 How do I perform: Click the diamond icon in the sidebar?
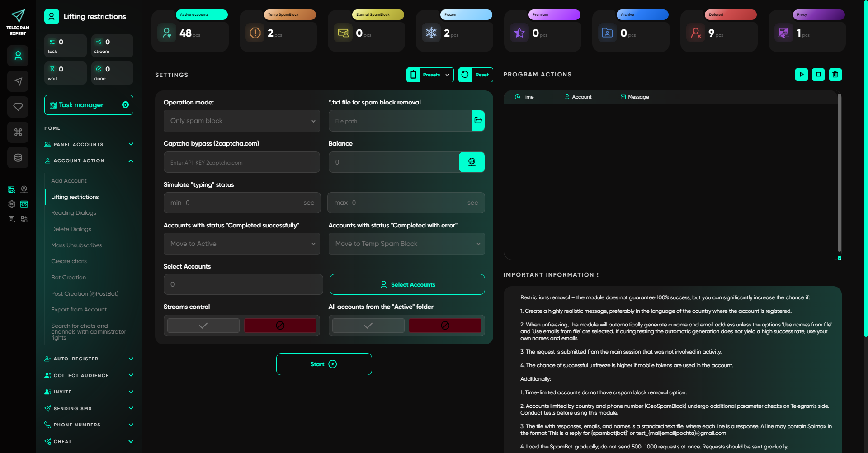18,107
